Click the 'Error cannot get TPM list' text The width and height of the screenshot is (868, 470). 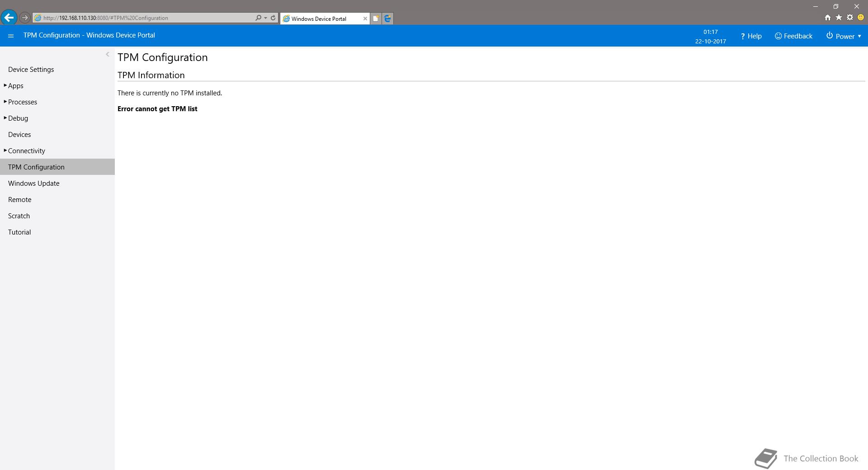coord(157,109)
